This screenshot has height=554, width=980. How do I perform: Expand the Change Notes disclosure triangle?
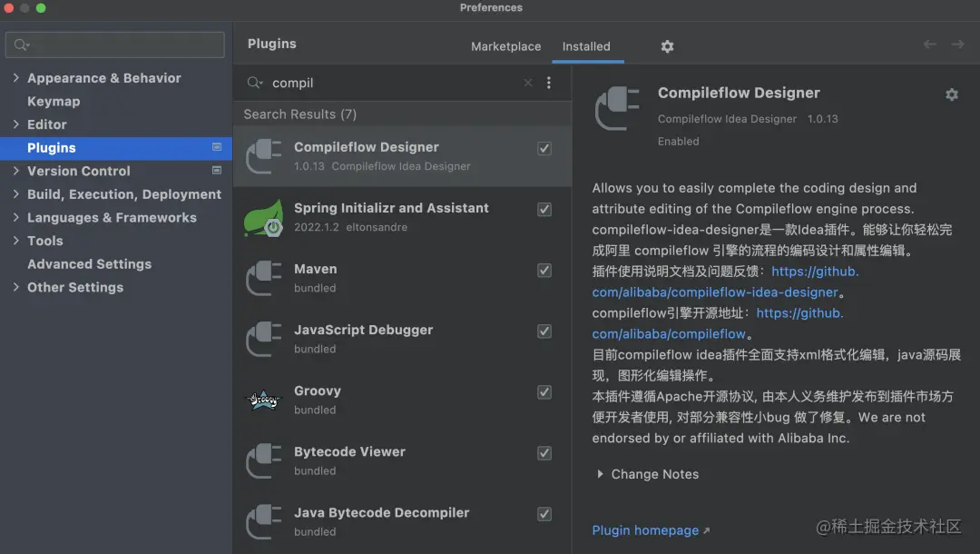click(x=600, y=474)
